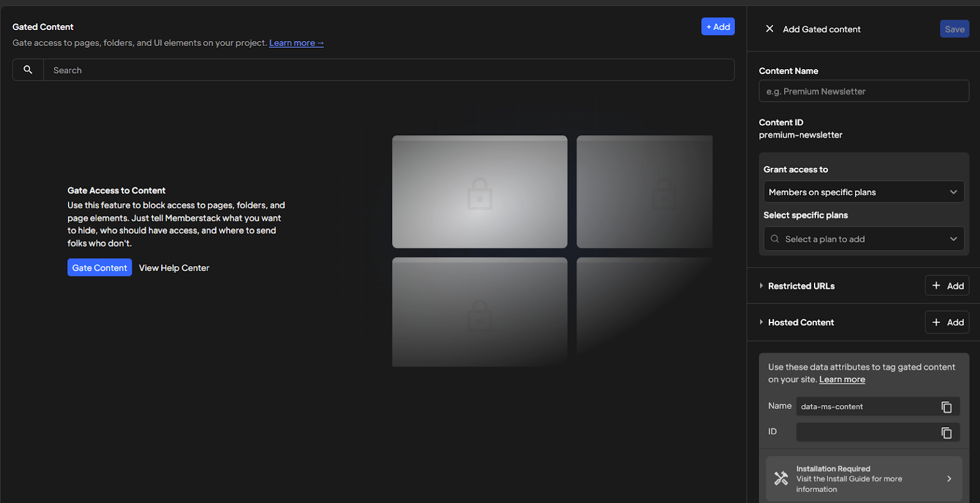Expand the Hosted Content section

(761, 322)
